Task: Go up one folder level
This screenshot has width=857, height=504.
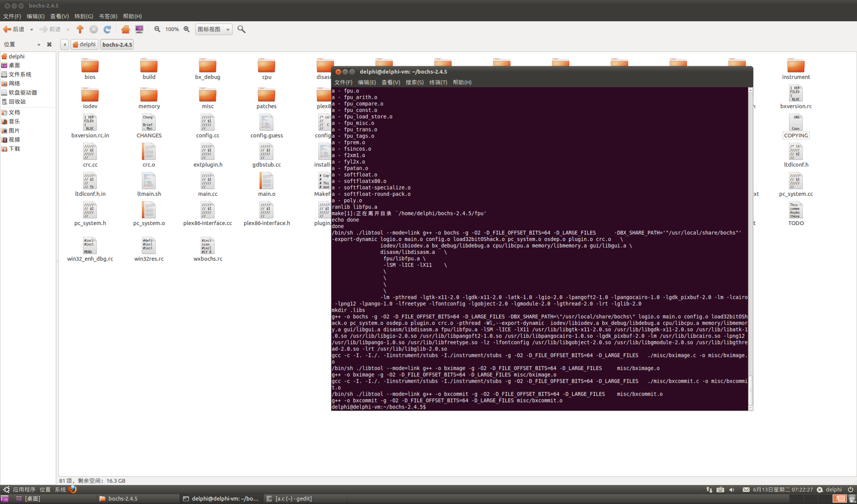Action: pyautogui.click(x=80, y=29)
